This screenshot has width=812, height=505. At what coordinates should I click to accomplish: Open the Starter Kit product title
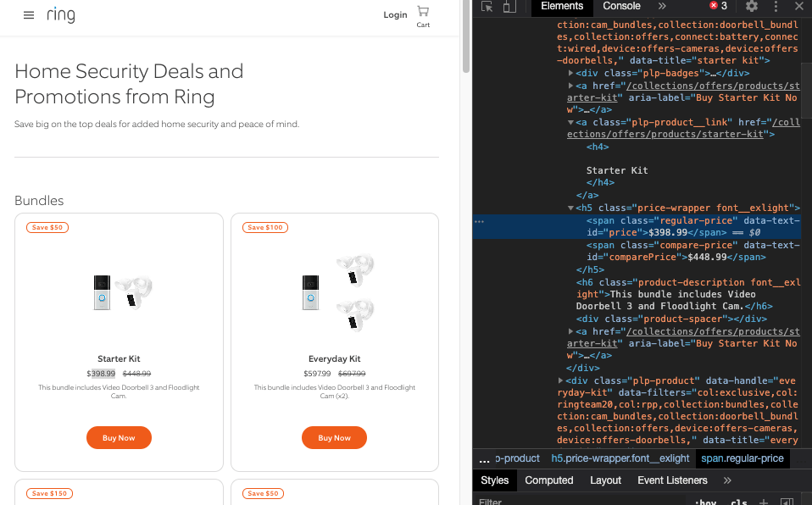[119, 358]
